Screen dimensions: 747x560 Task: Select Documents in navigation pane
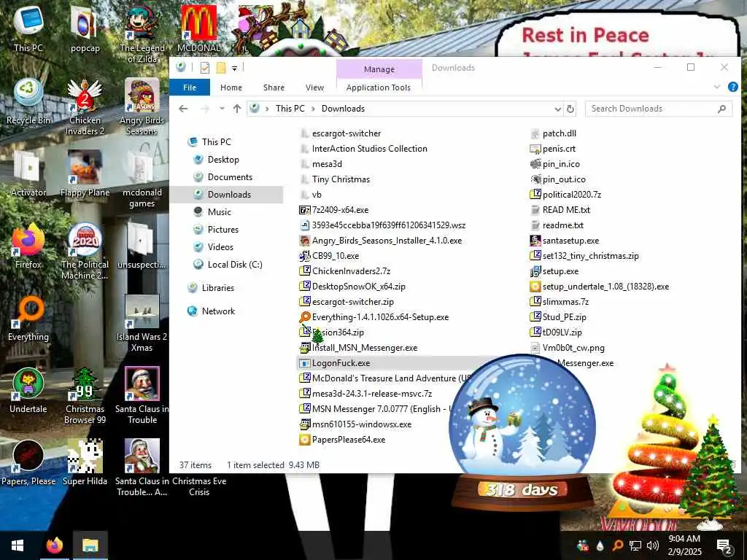click(230, 177)
